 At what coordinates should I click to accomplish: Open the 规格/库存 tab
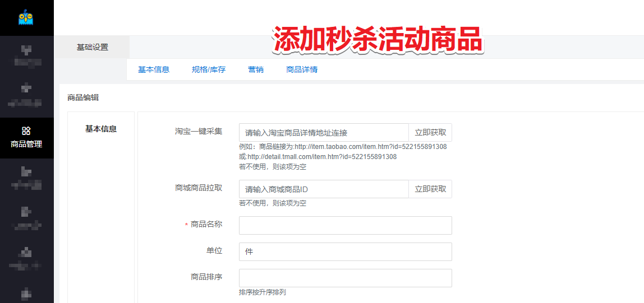(x=209, y=69)
